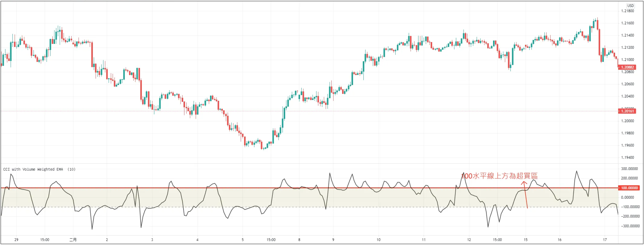Image resolution: width=644 pixels, height=245 pixels.
Task: Click the 1.20882 current price tag
Action: (627, 67)
